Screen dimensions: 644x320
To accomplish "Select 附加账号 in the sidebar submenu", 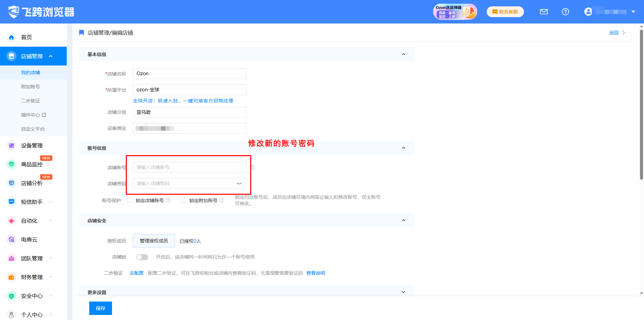I will pyautogui.click(x=31, y=87).
